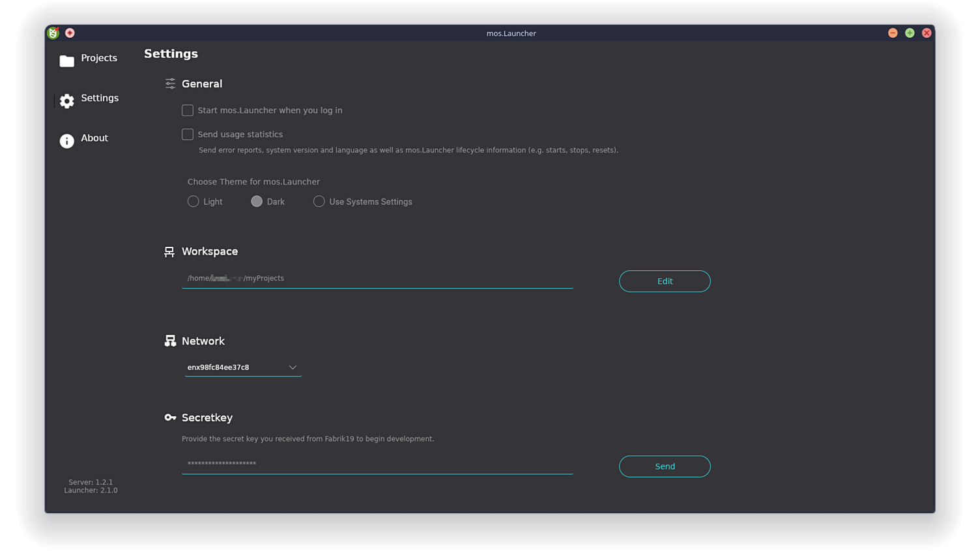Click the red badge icon next to app icon

[70, 33]
